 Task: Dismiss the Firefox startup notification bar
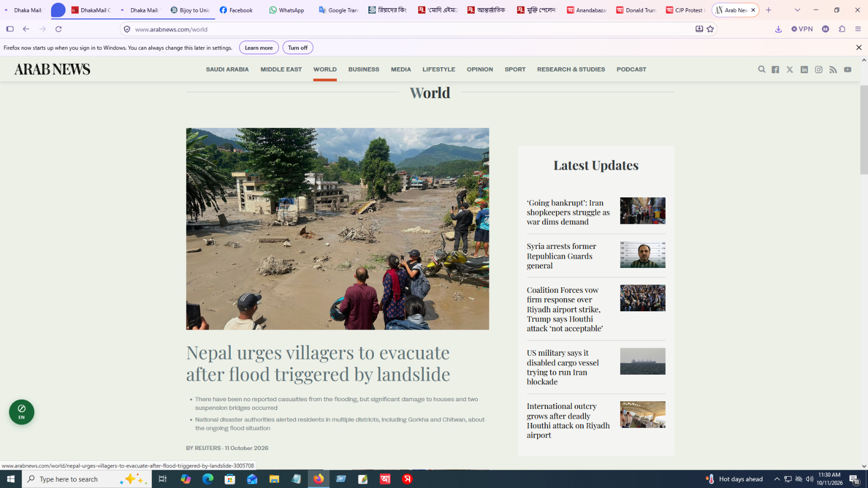pyautogui.click(x=859, y=48)
